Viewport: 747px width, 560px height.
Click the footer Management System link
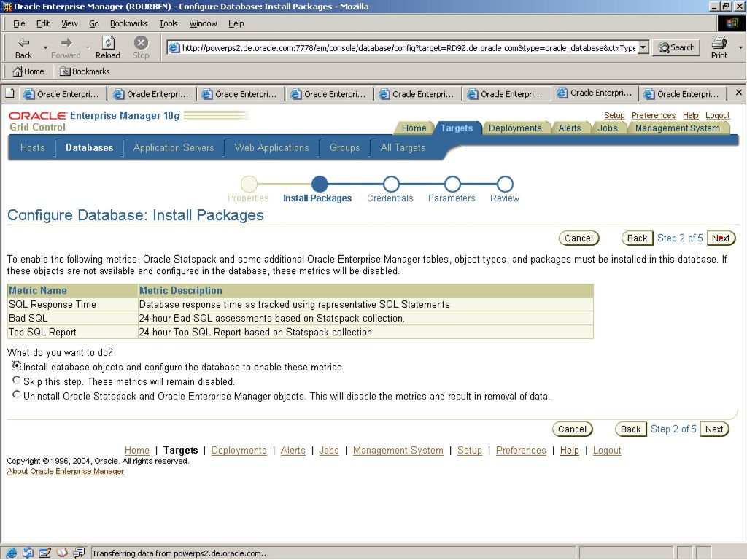(x=398, y=451)
